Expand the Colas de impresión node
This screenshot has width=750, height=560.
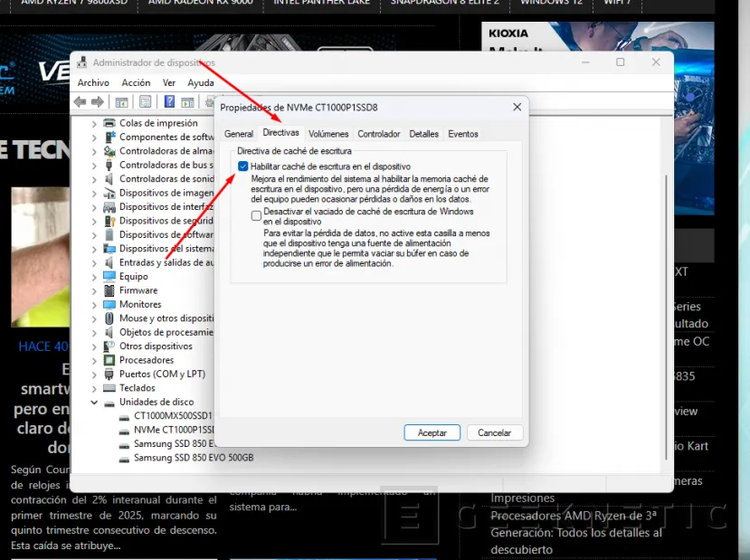pos(94,123)
